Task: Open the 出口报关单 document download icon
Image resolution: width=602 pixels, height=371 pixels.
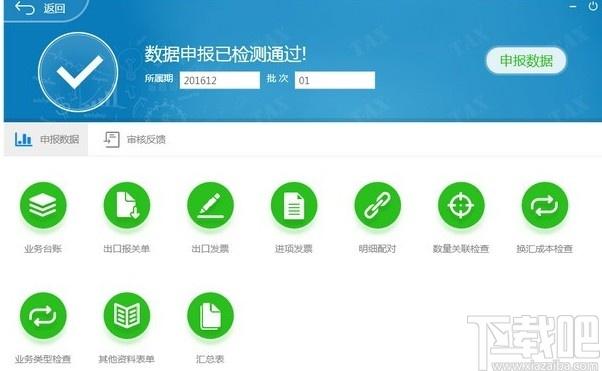Action: 127,205
